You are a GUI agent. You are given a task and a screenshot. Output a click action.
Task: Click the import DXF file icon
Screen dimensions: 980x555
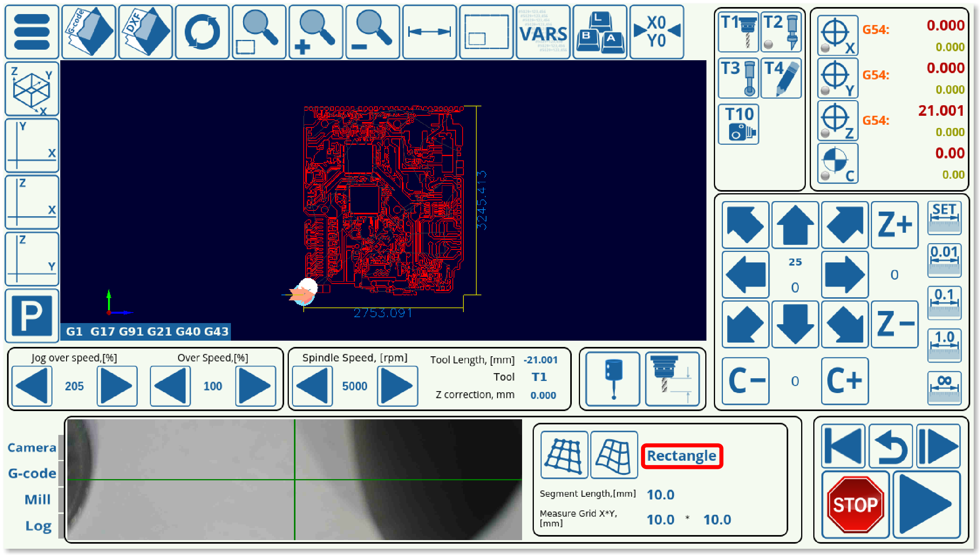145,32
